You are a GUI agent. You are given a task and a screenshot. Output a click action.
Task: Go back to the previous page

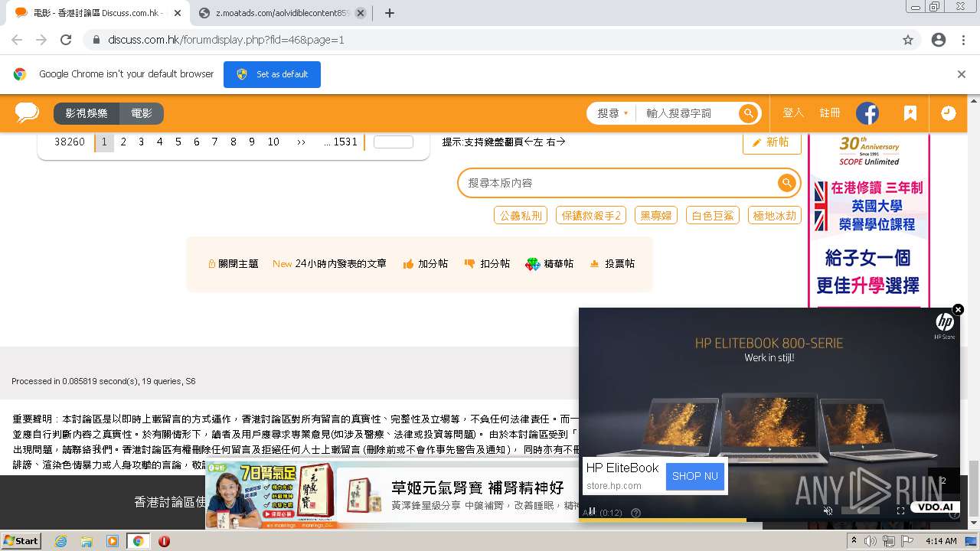click(17, 40)
